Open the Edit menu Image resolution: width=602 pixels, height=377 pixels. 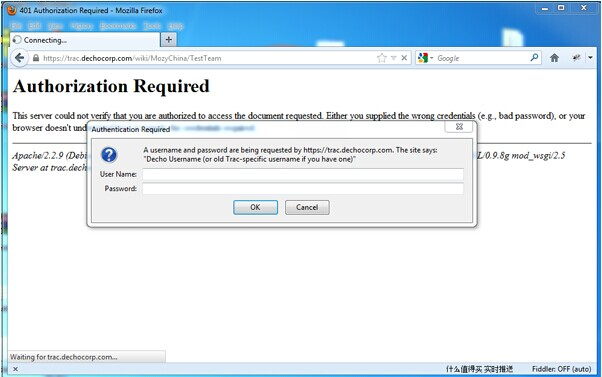[x=35, y=26]
